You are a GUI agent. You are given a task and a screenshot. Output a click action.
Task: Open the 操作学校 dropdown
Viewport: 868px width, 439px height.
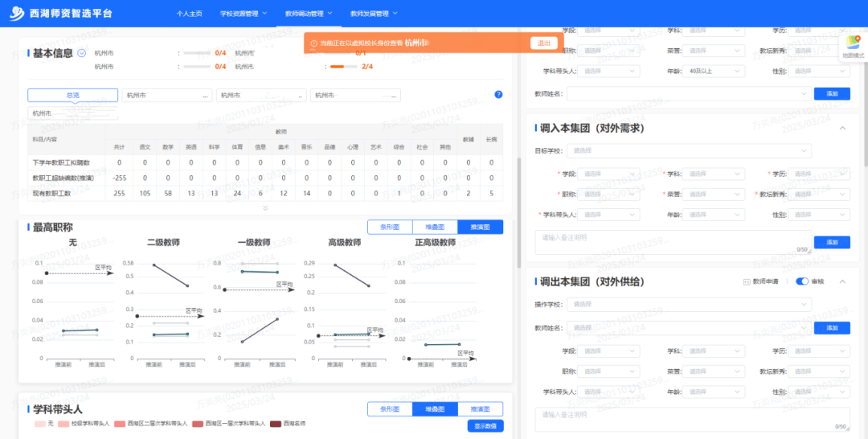(x=689, y=305)
